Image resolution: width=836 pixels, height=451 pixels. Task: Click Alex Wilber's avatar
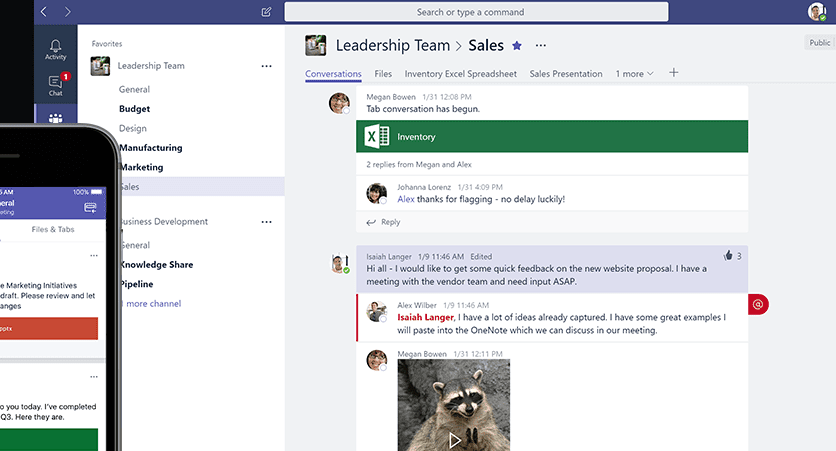376,312
